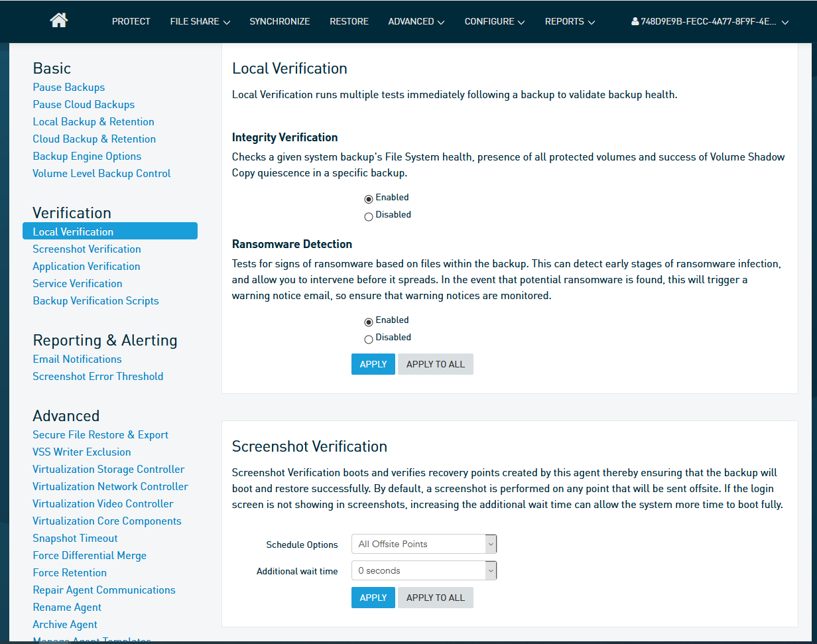Open Backup Verification Scripts link

click(x=96, y=300)
